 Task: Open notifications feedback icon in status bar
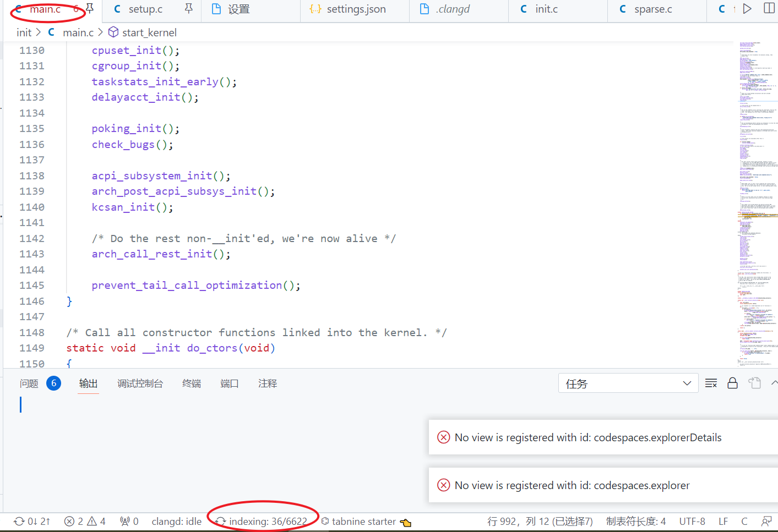[x=766, y=521]
